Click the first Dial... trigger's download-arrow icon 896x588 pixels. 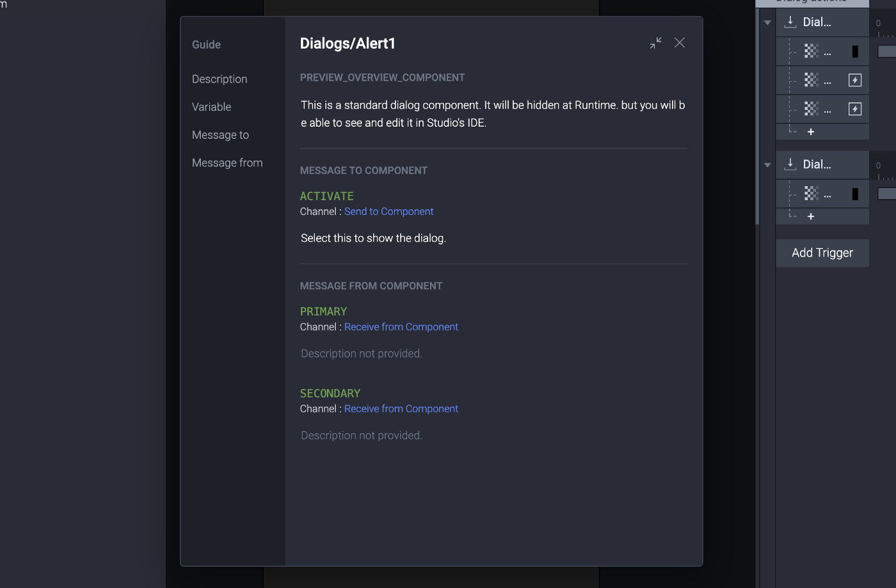(x=790, y=22)
